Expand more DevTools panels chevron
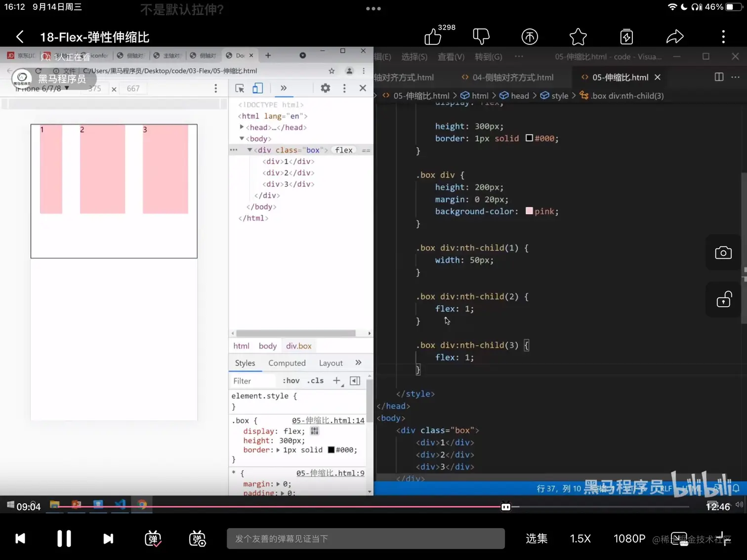Image resolution: width=747 pixels, height=560 pixels. point(283,88)
